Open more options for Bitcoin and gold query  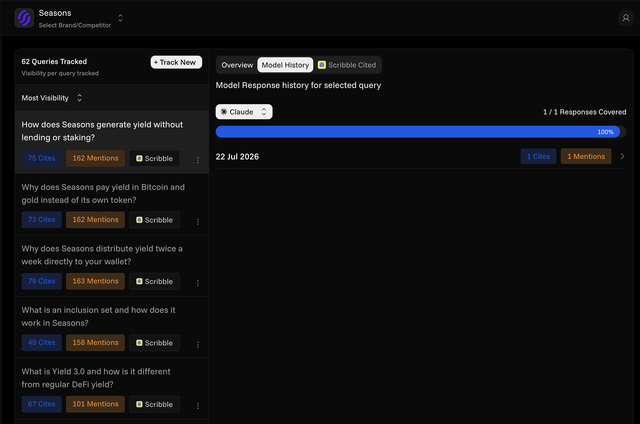198,222
